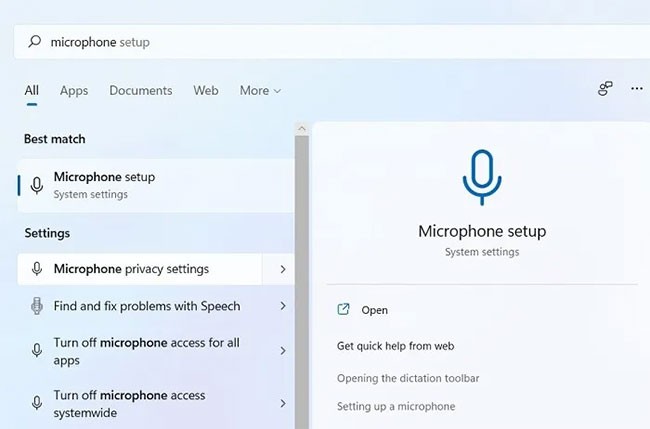The image size is (650, 429).
Task: Switch to the Documents tab
Action: (141, 91)
